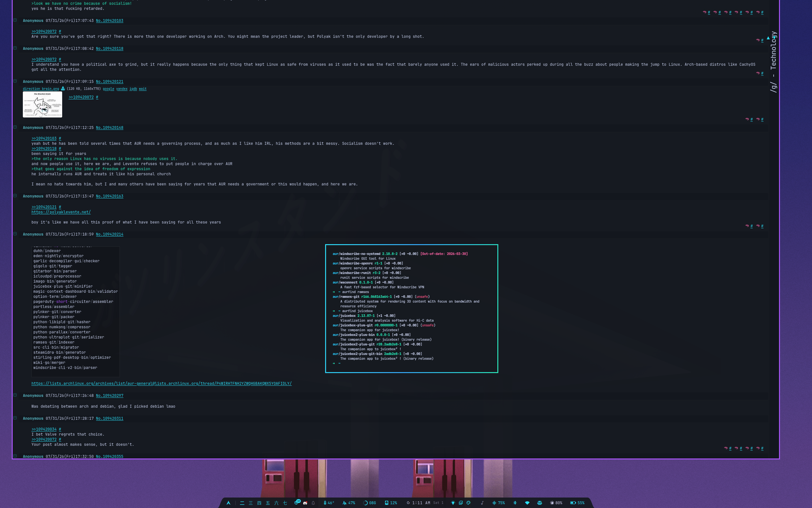Follow the >>109420034 quote link
812x508 pixels.
click(x=44, y=429)
